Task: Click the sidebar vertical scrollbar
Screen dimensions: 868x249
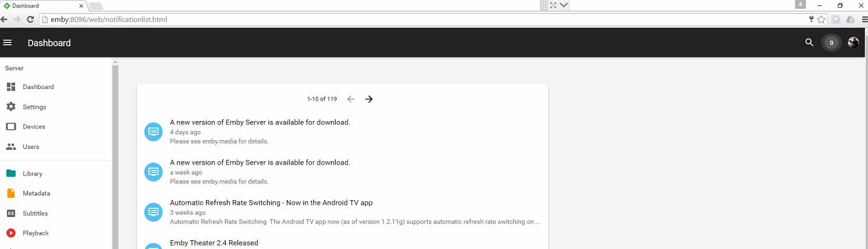Action: [x=115, y=157]
